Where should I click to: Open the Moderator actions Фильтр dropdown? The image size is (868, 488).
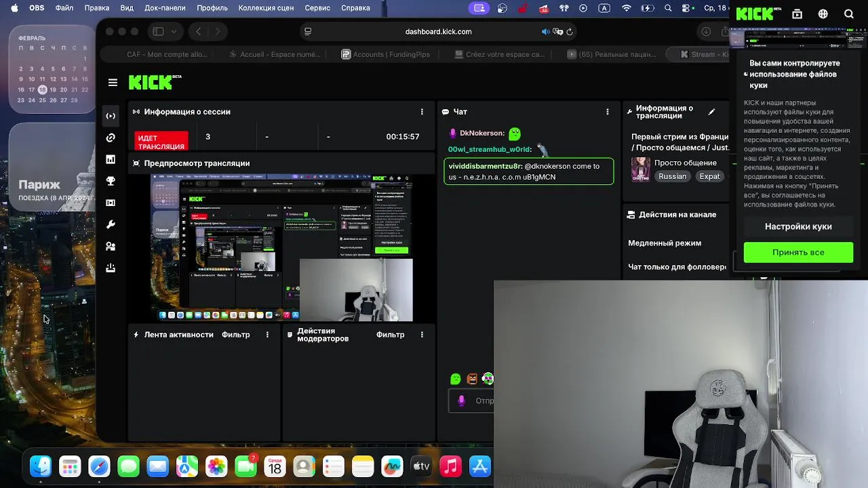click(x=390, y=335)
